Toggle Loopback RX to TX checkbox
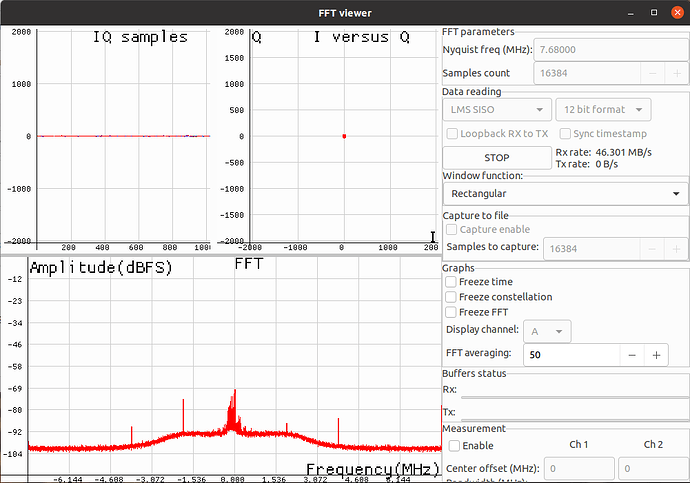The width and height of the screenshot is (690, 483). [x=453, y=134]
